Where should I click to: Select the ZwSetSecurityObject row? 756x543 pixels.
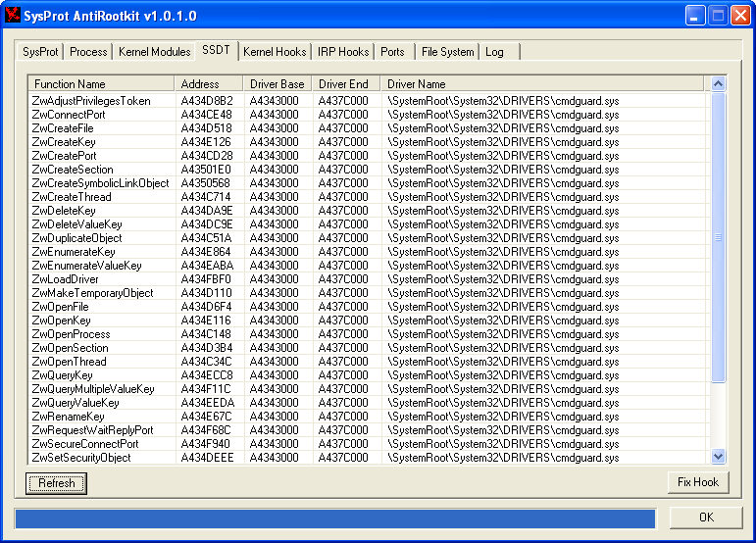[x=367, y=458]
